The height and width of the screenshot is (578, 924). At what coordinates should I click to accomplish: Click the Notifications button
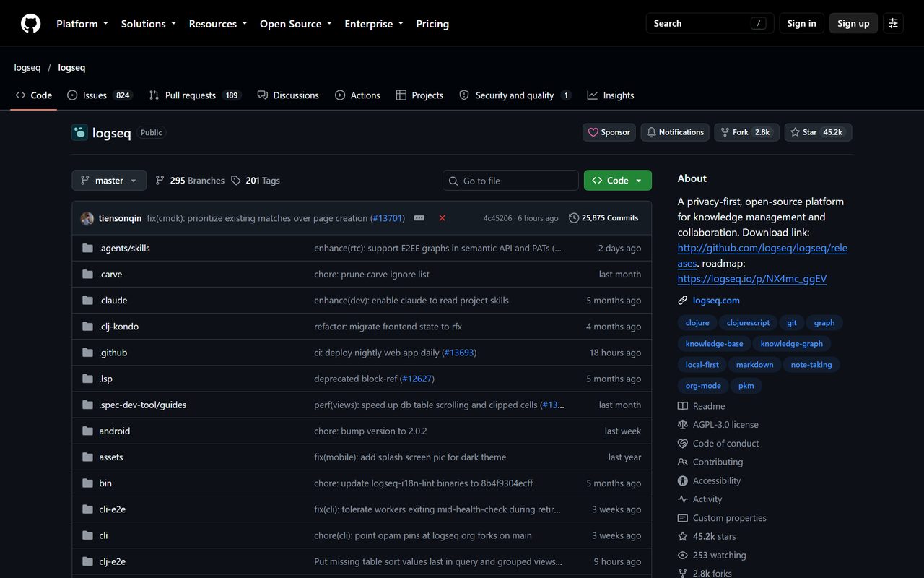[675, 132]
